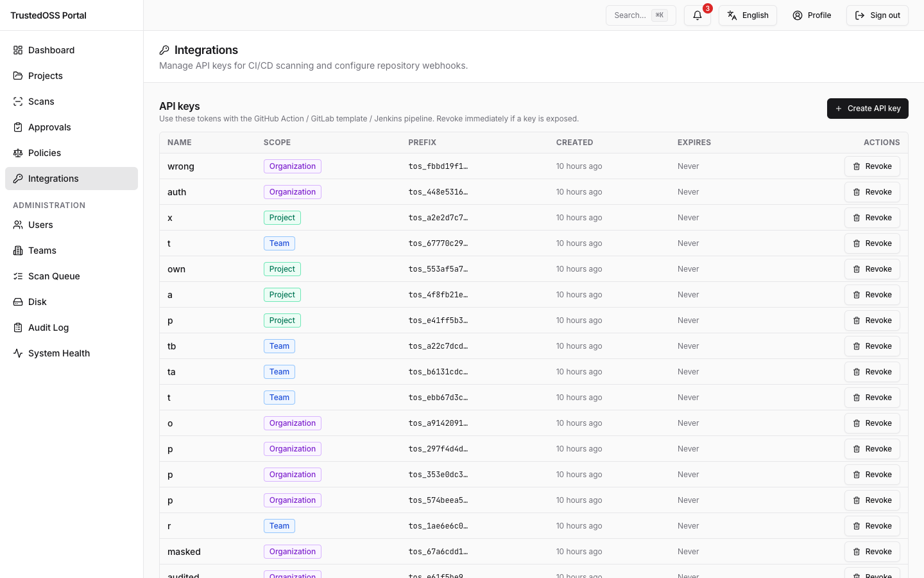The image size is (924, 578).
Task: Click the Dashboard grid icon in sidebar
Action: [x=18, y=50]
